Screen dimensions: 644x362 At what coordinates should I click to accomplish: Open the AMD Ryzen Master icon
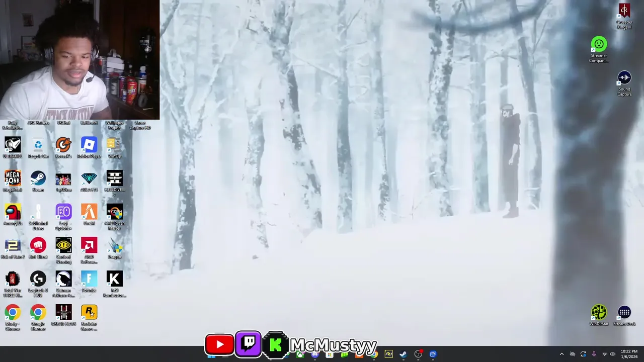(x=114, y=217)
